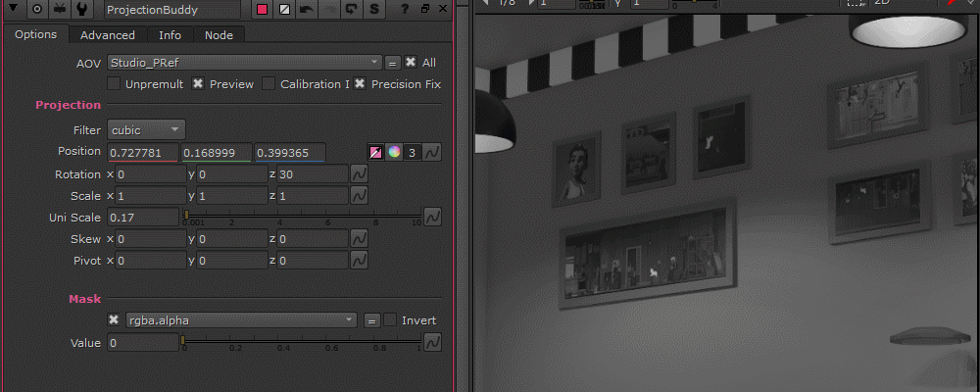Disable the Preview checkbox
The image size is (980, 392).
pyautogui.click(x=198, y=83)
